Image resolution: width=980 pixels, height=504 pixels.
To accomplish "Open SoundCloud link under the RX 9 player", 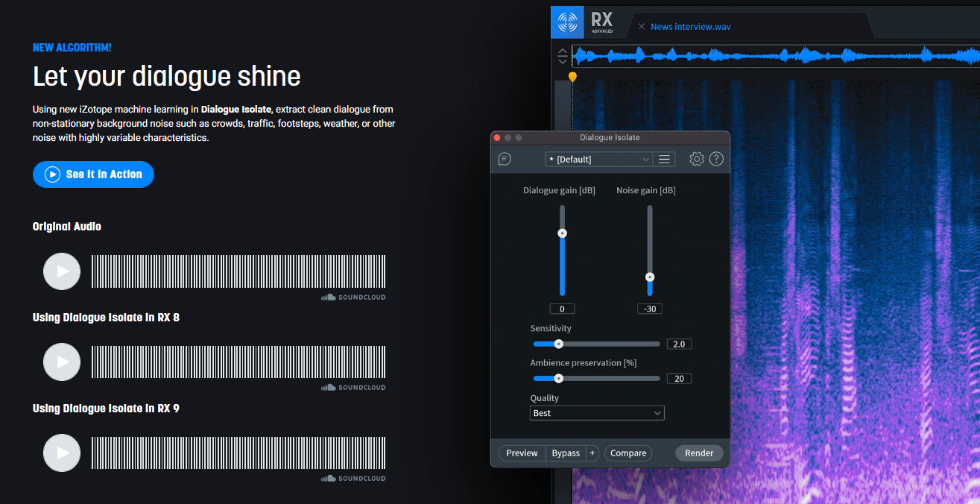I will (x=353, y=479).
